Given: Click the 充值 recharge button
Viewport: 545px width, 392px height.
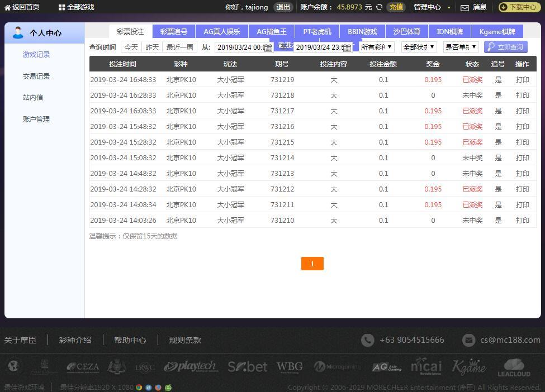Looking at the screenshot, I should pyautogui.click(x=396, y=7).
